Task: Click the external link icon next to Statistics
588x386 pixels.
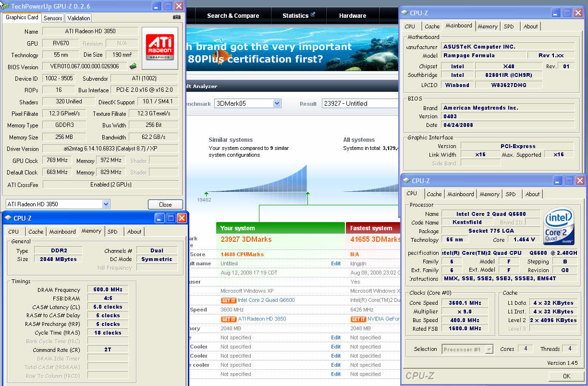Action: coord(313,14)
